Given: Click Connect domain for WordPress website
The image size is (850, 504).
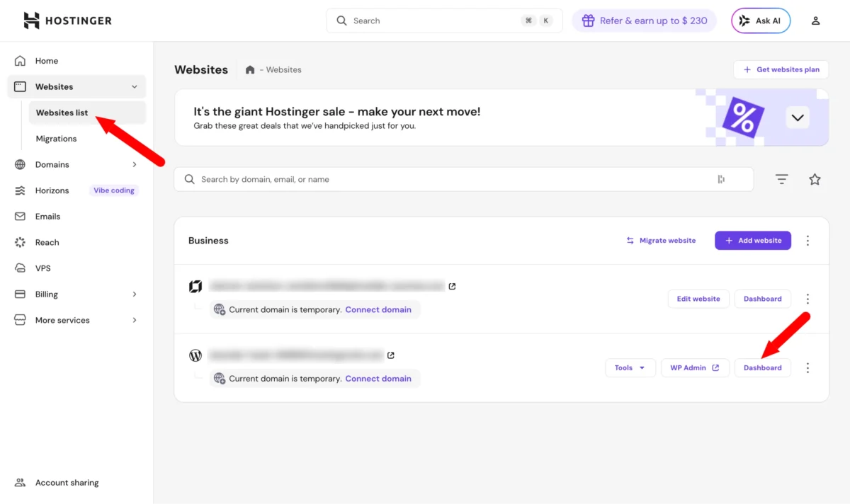Looking at the screenshot, I should pyautogui.click(x=378, y=379).
